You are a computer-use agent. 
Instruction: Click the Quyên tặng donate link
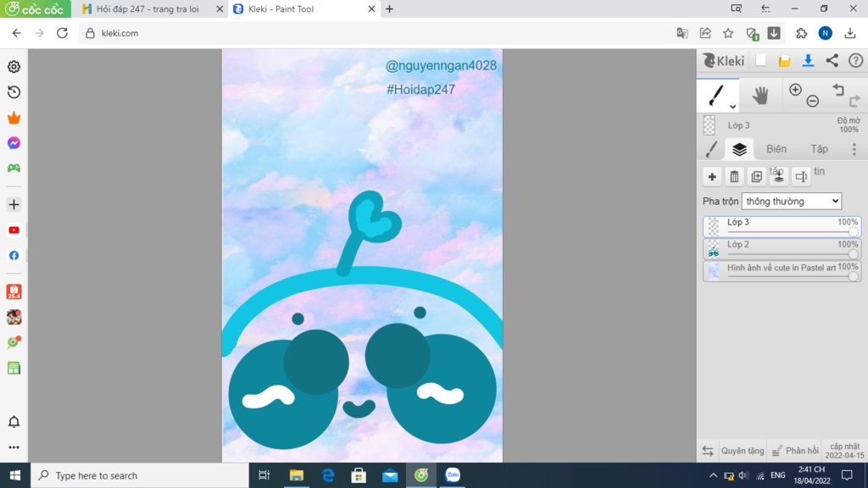[743, 451]
